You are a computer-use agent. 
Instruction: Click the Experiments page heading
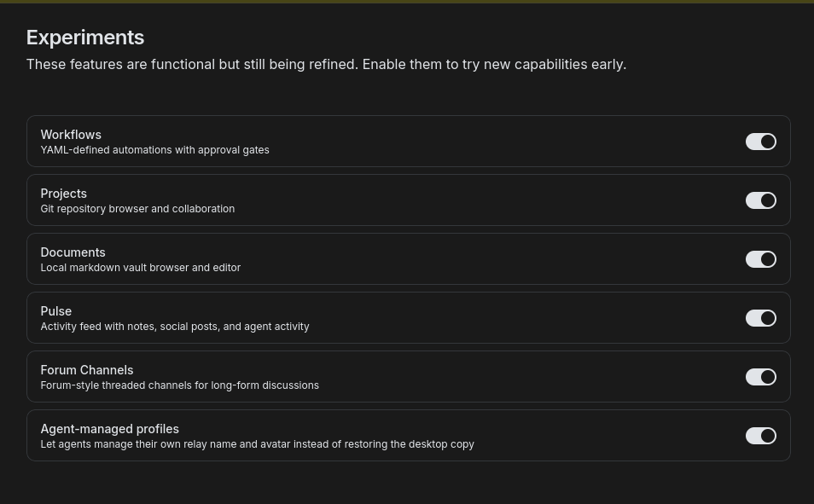coord(85,38)
